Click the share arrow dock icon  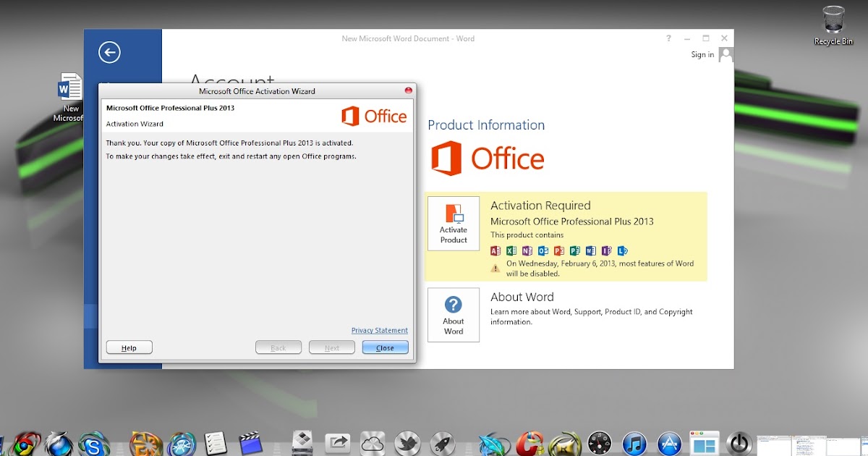tap(337, 443)
